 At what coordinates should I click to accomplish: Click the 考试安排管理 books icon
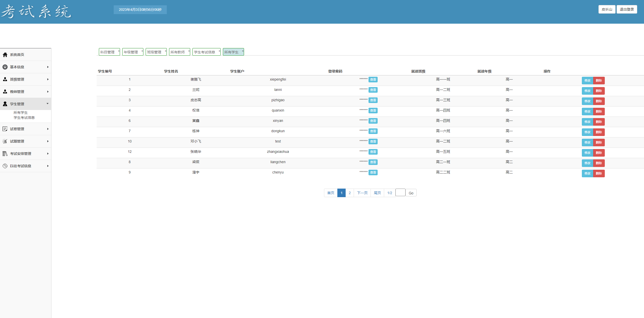click(x=5, y=154)
